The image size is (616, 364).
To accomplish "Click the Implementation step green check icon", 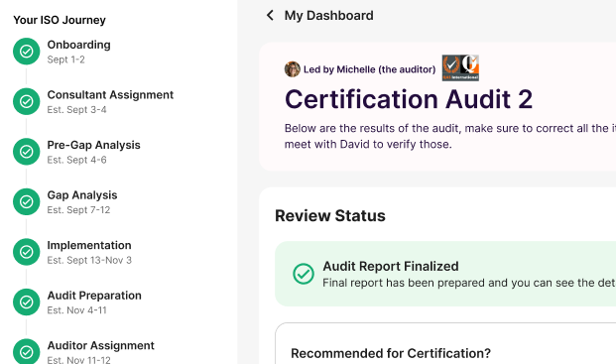I will point(27,252).
